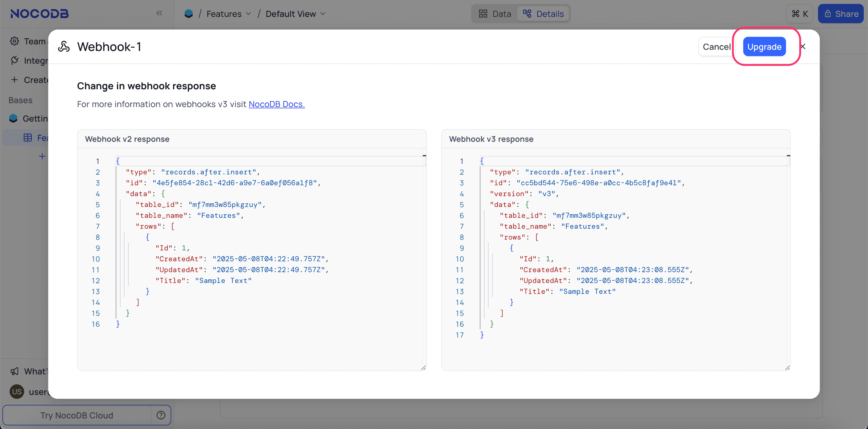
Task: Open the Features breadcrumb dropdown
Action: (249, 14)
